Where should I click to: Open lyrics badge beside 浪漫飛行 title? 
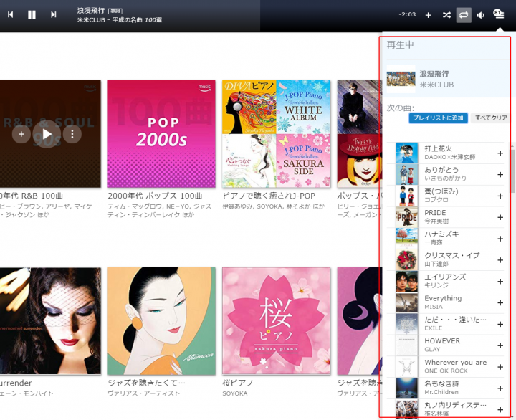(x=115, y=11)
